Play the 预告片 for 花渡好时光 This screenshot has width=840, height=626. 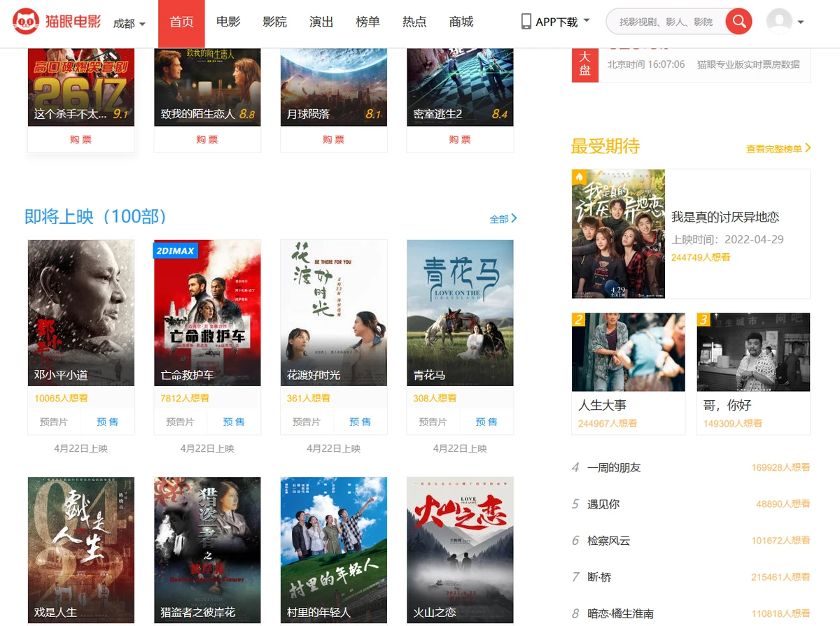pos(307,422)
